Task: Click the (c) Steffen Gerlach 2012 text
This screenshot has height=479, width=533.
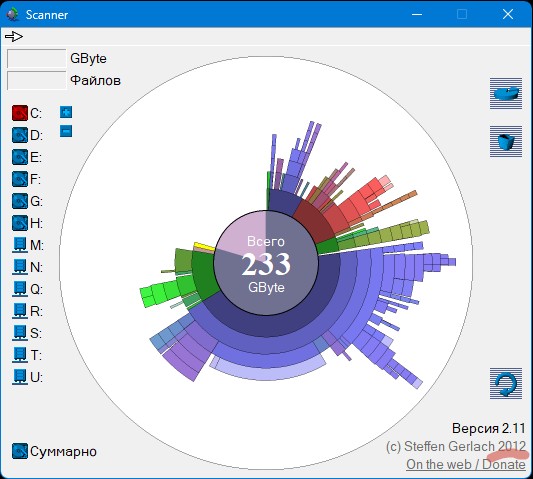Action: point(456,446)
